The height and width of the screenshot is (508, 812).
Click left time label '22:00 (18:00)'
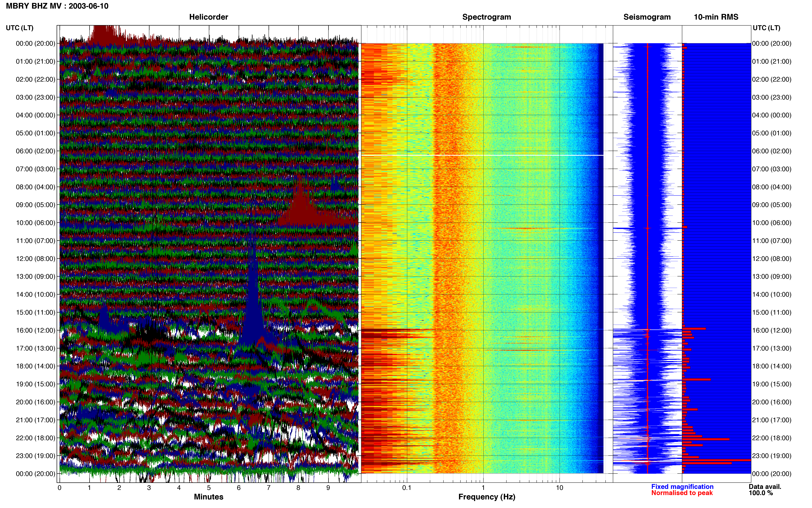point(36,438)
